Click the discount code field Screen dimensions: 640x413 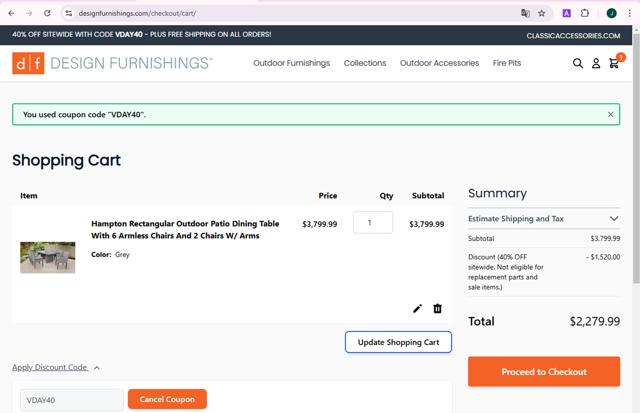pos(72,400)
